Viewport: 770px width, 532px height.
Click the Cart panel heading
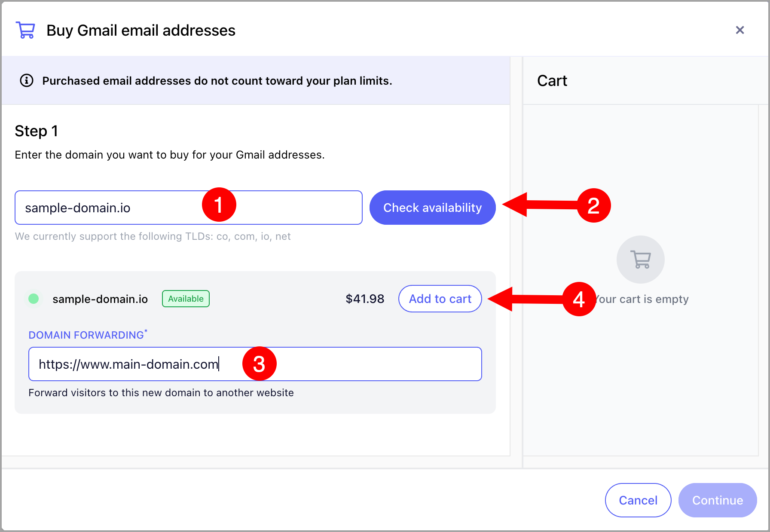552,81
